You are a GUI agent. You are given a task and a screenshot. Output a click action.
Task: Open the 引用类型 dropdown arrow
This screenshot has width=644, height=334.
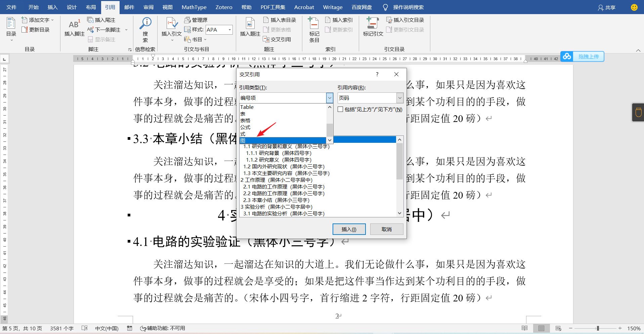click(330, 98)
